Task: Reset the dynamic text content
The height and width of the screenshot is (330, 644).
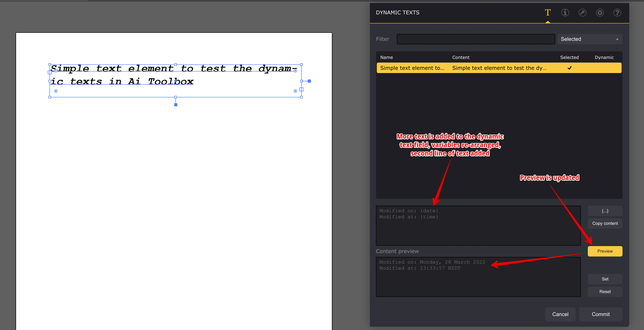Action: 605,292
